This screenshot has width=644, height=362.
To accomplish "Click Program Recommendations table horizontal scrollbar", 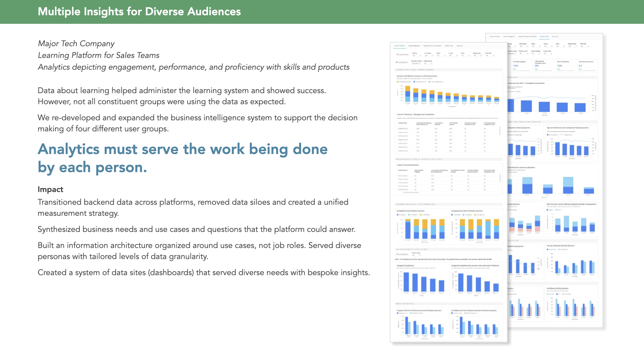I will (x=411, y=193).
